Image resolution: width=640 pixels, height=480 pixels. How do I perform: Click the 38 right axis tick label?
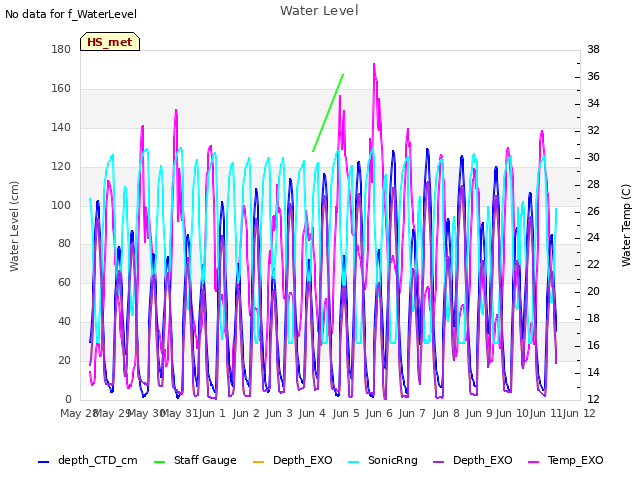(593, 49)
